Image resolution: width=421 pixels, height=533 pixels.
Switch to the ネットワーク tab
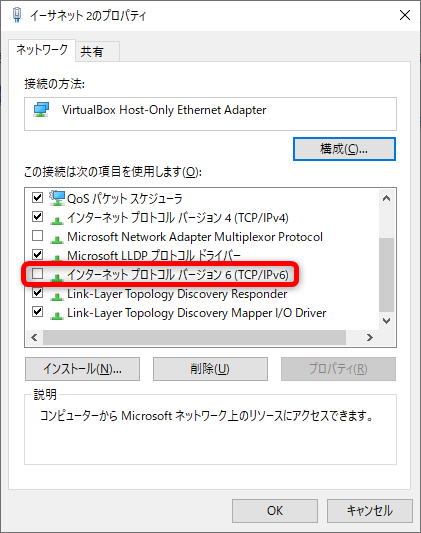coord(42,50)
